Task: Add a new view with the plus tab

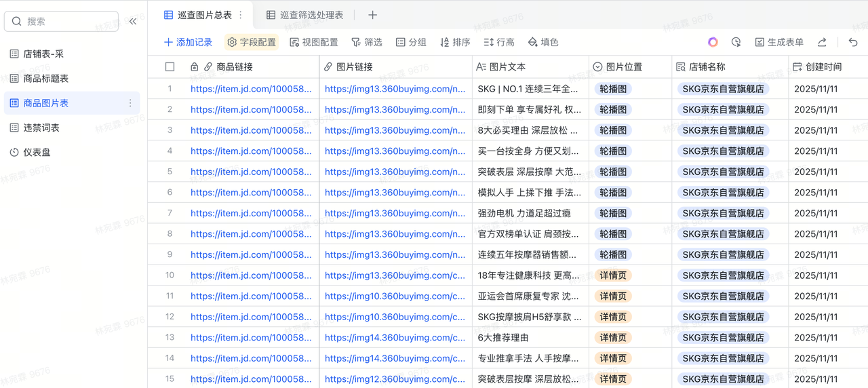Action: tap(372, 15)
